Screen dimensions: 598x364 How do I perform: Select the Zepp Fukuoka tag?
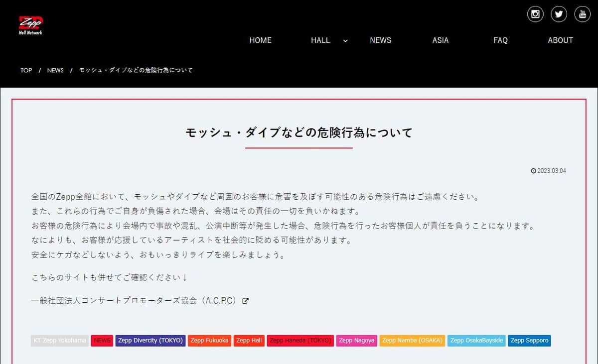(209, 341)
